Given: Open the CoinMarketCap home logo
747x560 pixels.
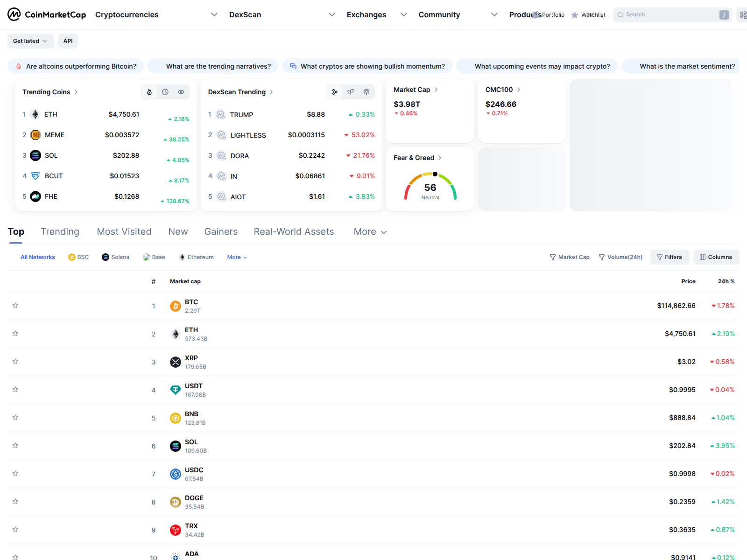Looking at the screenshot, I should tap(46, 14).
